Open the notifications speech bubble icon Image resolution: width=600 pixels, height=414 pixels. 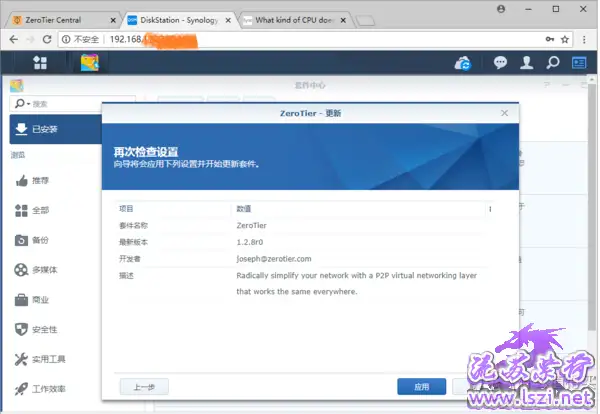coord(500,62)
